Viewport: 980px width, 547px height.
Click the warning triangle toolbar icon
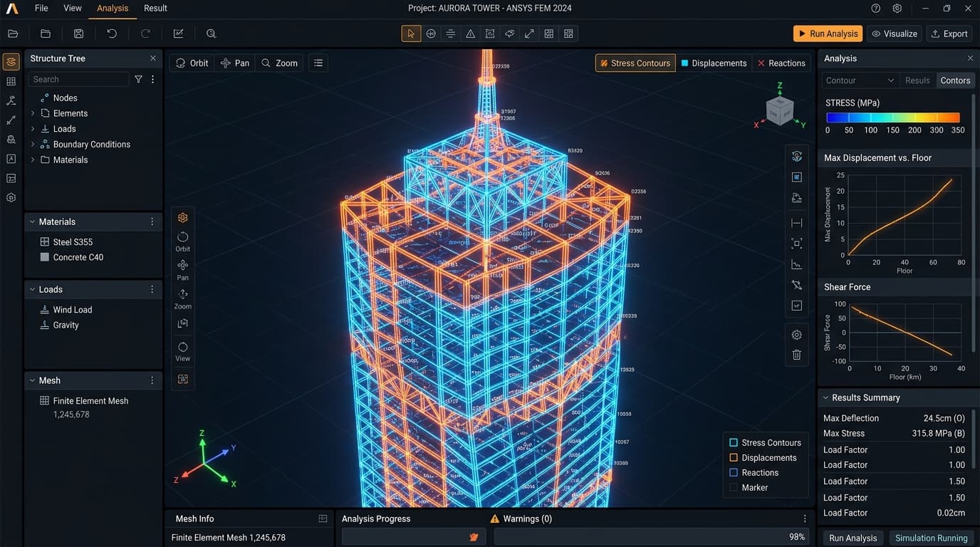470,33
